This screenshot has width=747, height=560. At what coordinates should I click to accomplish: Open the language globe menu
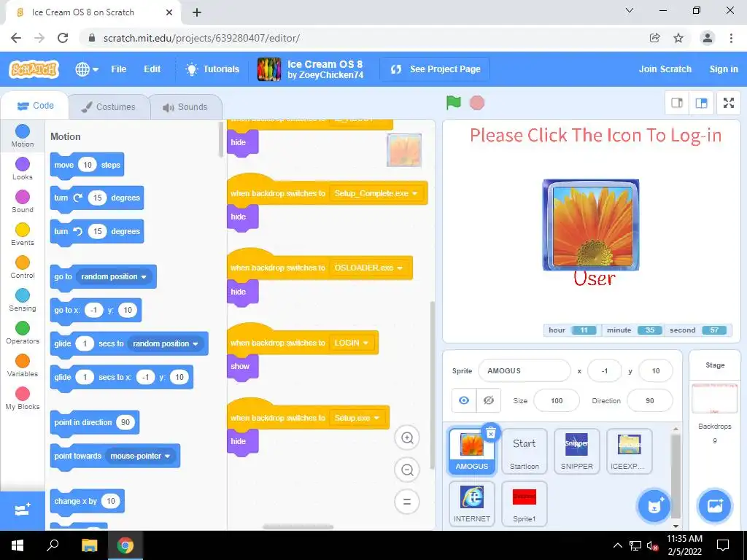(x=87, y=69)
